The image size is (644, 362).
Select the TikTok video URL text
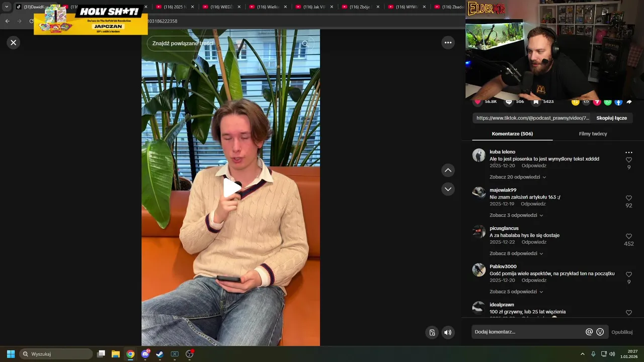532,118
